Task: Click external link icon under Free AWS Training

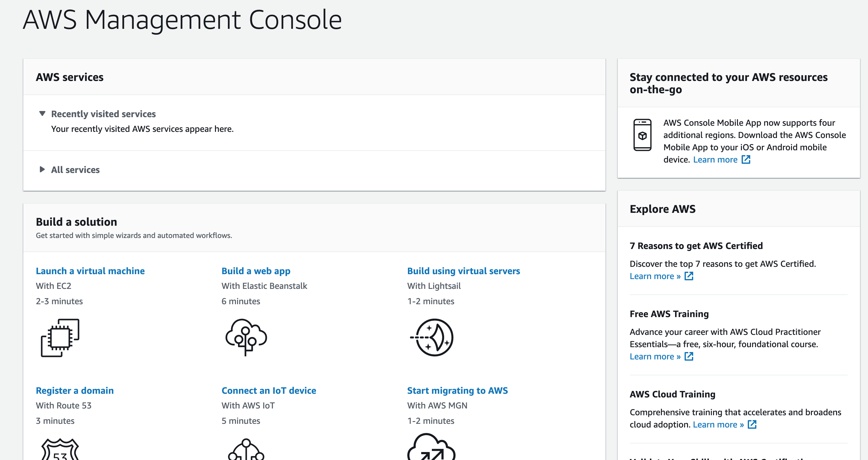Action: (689, 356)
